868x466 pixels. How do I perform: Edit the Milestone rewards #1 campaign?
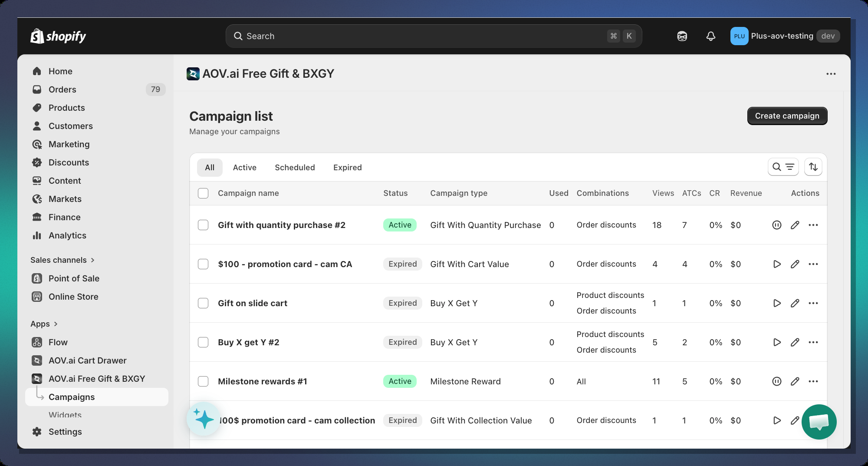pyautogui.click(x=795, y=381)
